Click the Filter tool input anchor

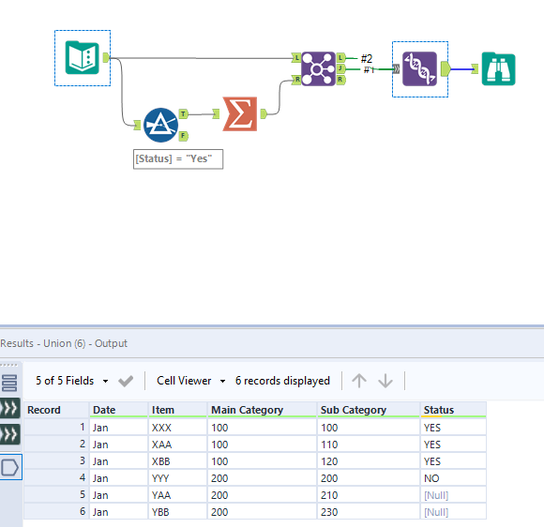137,125
